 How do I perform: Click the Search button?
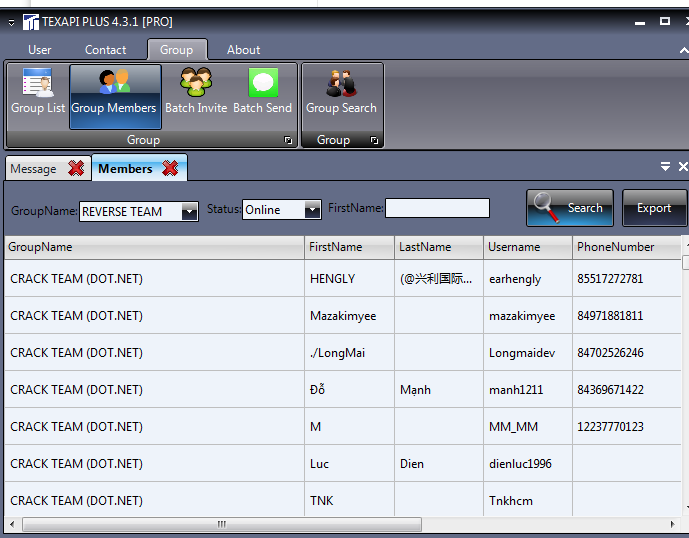coord(570,208)
